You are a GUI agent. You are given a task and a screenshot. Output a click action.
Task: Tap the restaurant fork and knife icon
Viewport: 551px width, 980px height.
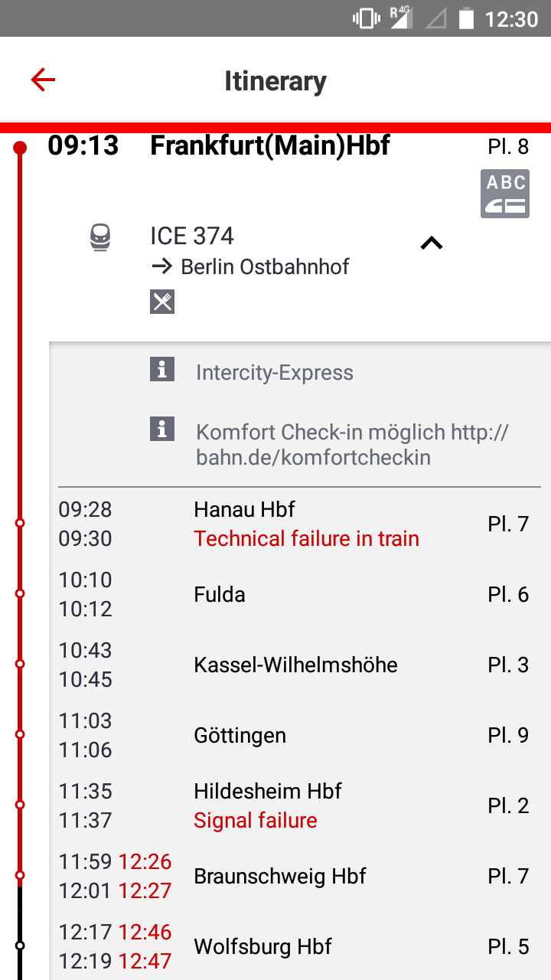pyautogui.click(x=162, y=302)
